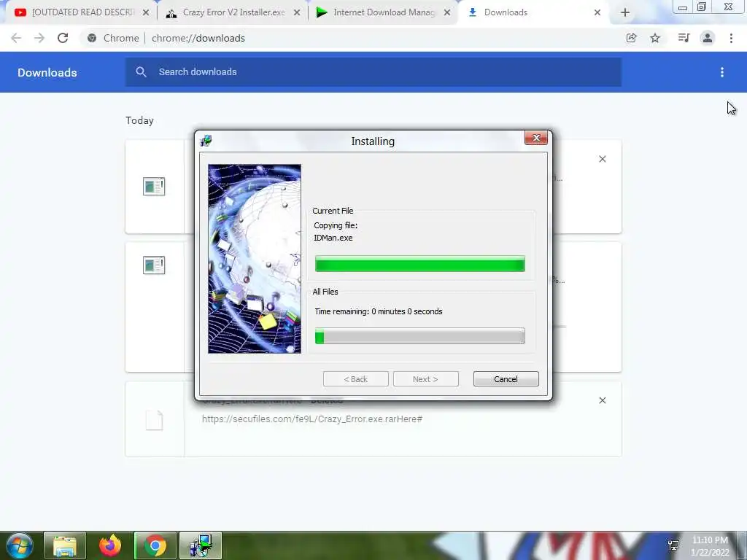This screenshot has height=560, width=747.
Task: Click Cancel in the Installing dialog
Action: coord(506,379)
